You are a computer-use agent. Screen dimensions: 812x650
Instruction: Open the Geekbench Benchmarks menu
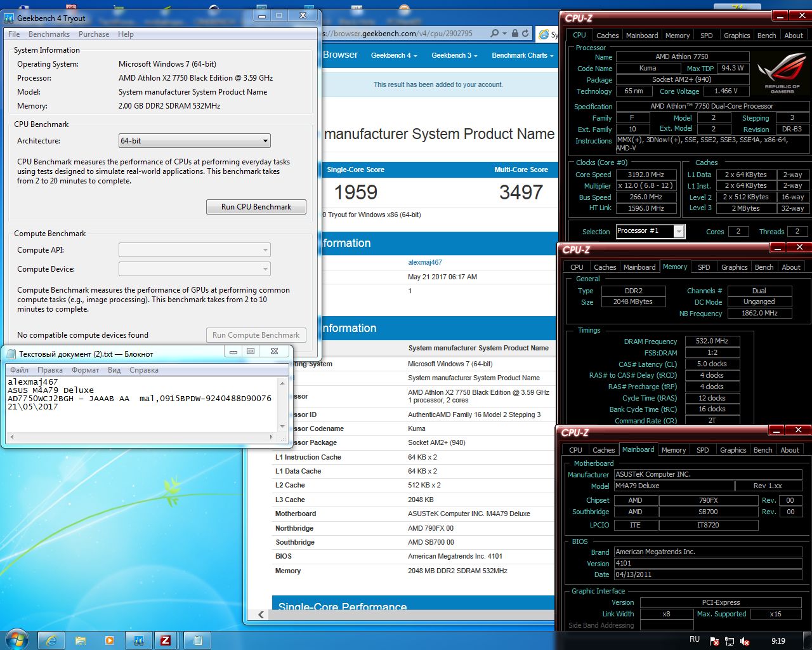[x=49, y=34]
